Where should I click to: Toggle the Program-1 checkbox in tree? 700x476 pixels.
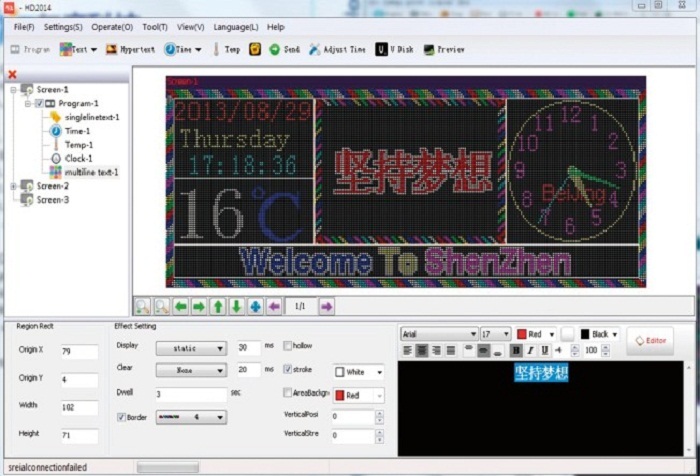click(39, 104)
